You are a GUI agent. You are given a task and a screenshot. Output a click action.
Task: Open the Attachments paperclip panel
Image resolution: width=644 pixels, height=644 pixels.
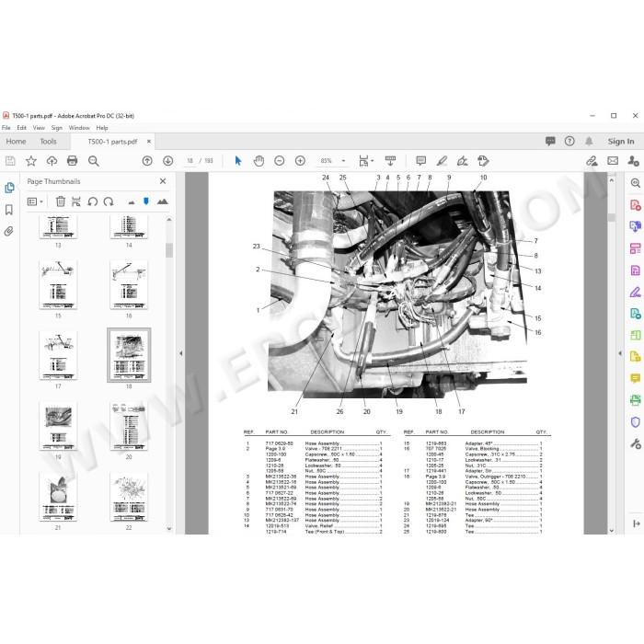(x=9, y=231)
